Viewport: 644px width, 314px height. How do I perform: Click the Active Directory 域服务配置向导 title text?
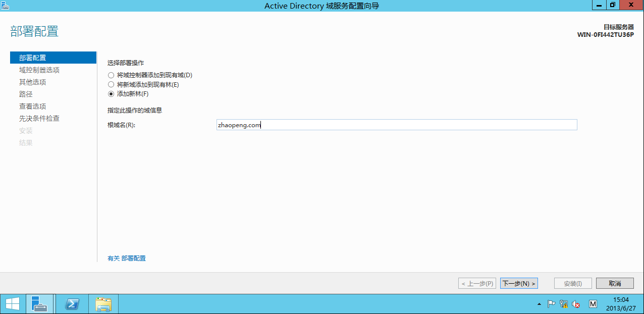pos(322,5)
